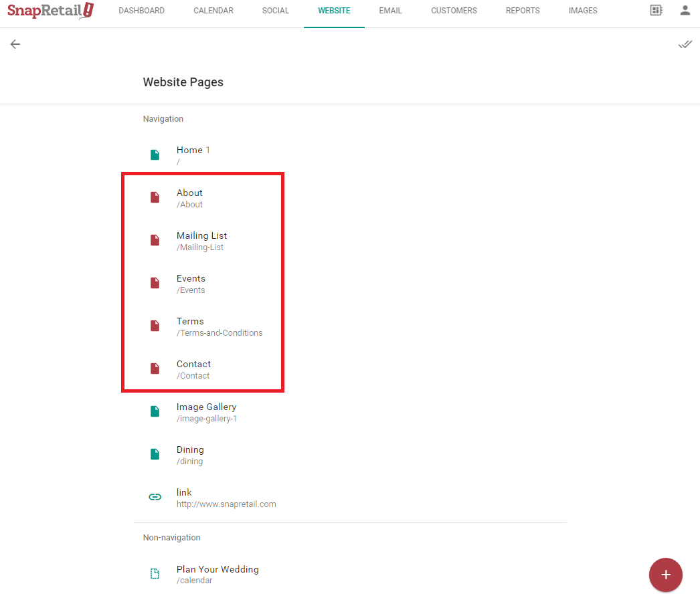Go to the Email tab
The height and width of the screenshot is (606, 700).
click(390, 11)
